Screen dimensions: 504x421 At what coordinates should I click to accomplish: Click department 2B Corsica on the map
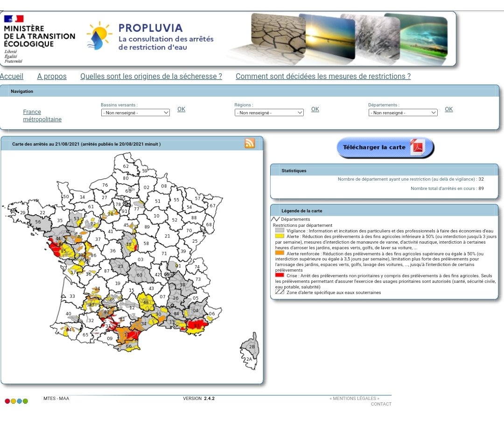click(251, 347)
